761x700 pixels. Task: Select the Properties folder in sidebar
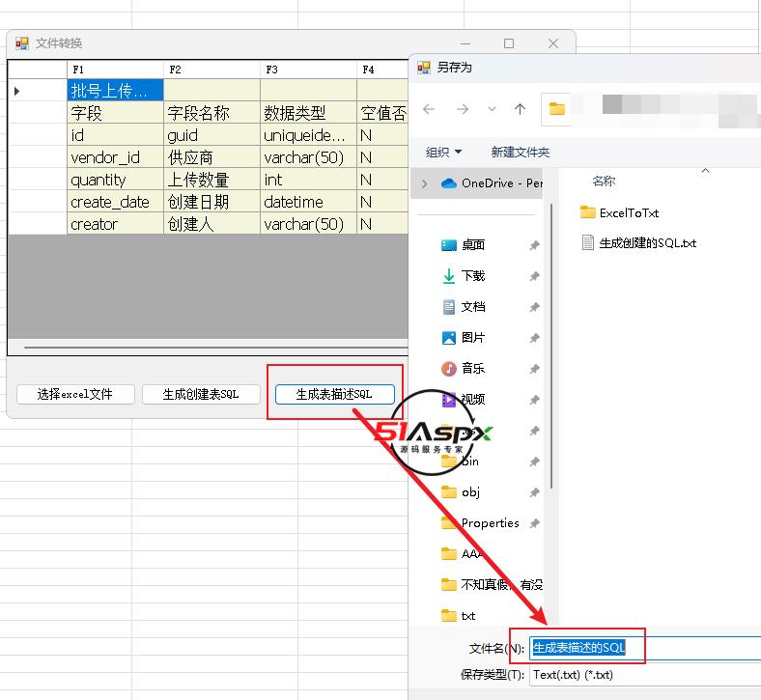(489, 523)
